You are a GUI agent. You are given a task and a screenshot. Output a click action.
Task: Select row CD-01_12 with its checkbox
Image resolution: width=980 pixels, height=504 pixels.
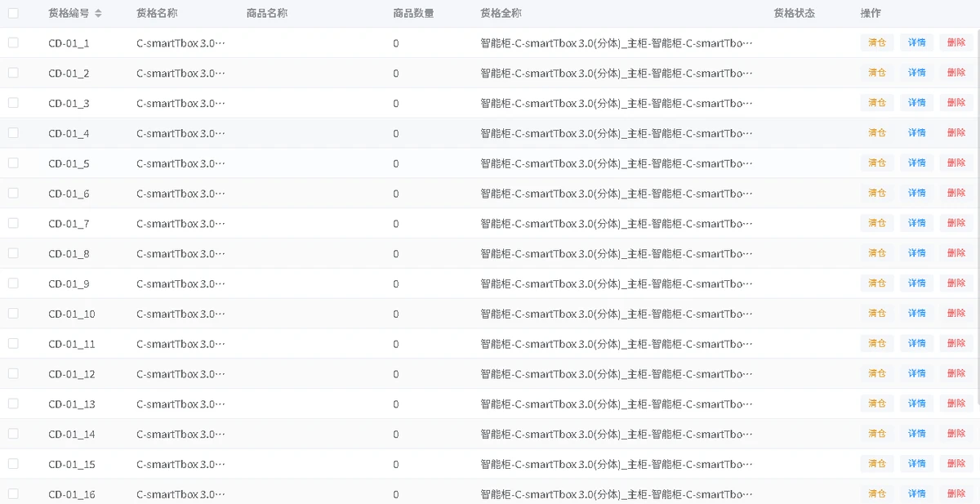(x=13, y=373)
